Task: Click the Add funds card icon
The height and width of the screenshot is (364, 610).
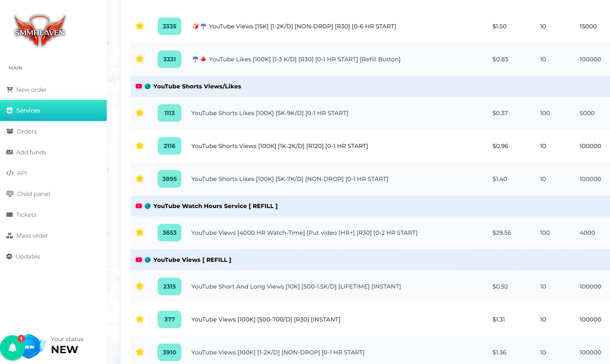Action: coord(10,152)
